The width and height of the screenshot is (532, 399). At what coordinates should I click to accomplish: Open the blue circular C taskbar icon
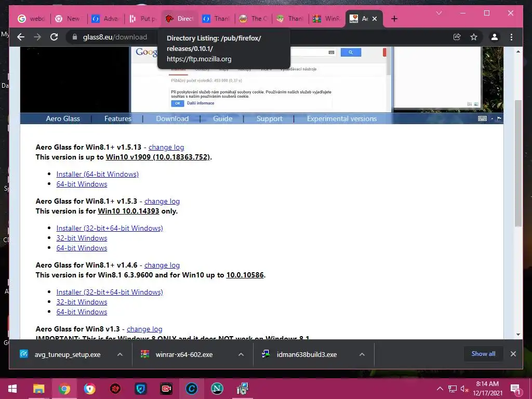(191, 389)
